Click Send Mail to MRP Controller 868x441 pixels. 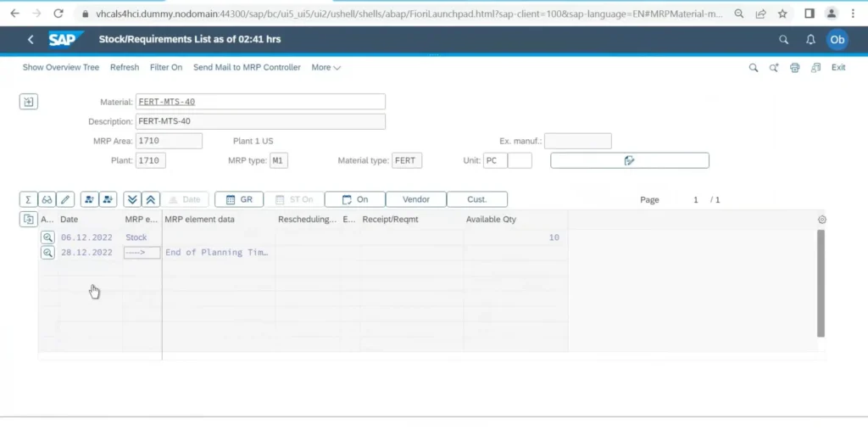[247, 68]
